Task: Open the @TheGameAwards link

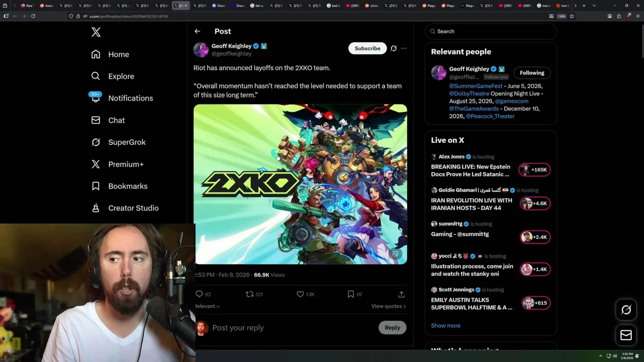Action: click(x=474, y=109)
